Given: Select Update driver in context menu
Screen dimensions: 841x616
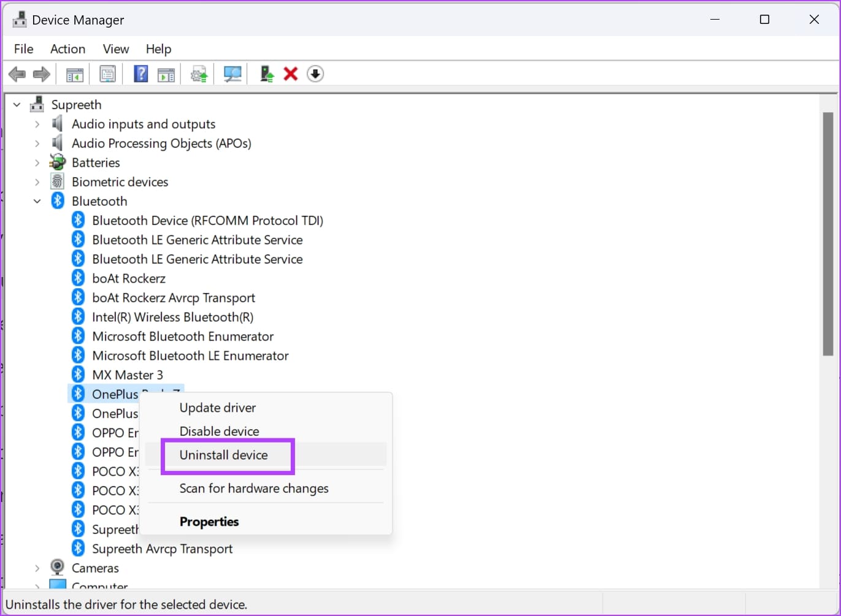Looking at the screenshot, I should click(217, 408).
